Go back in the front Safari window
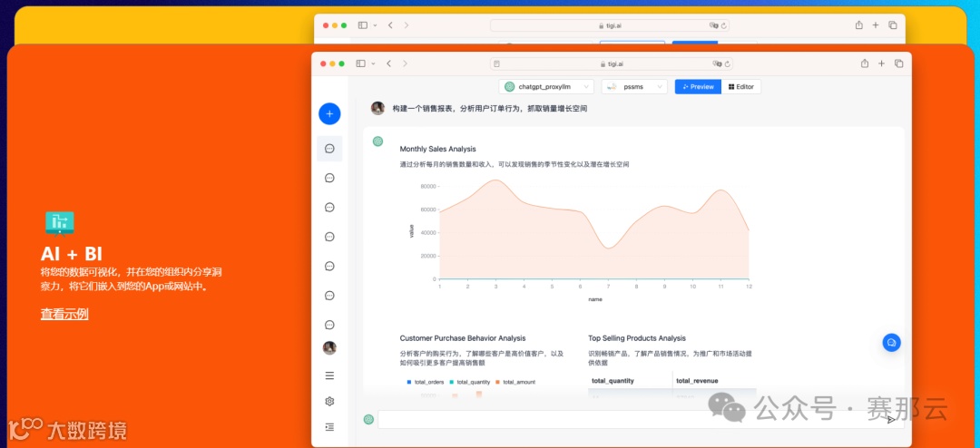Viewport: 980px width, 448px height. coord(388,63)
